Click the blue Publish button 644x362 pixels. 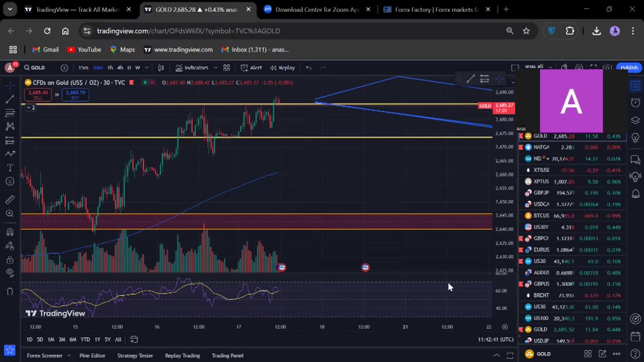pos(629,67)
